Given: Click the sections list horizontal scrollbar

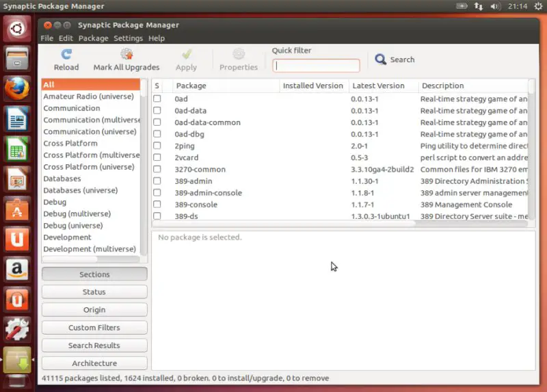Looking at the screenshot, I should tap(91, 259).
